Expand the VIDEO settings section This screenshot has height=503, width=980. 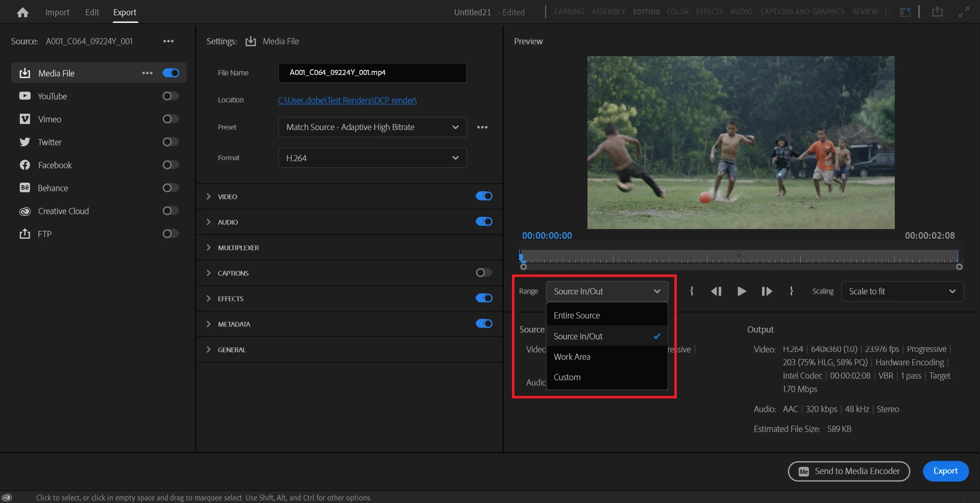point(208,196)
